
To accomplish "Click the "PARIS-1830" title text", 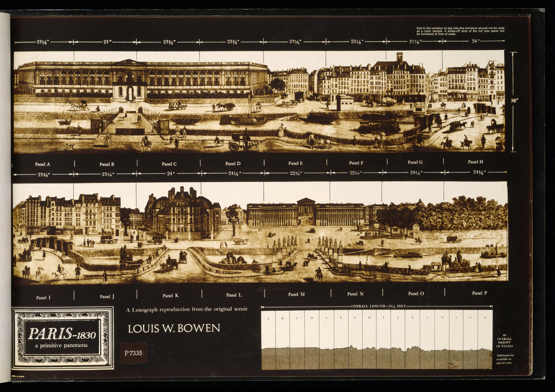I will pyautogui.click(x=62, y=334).
